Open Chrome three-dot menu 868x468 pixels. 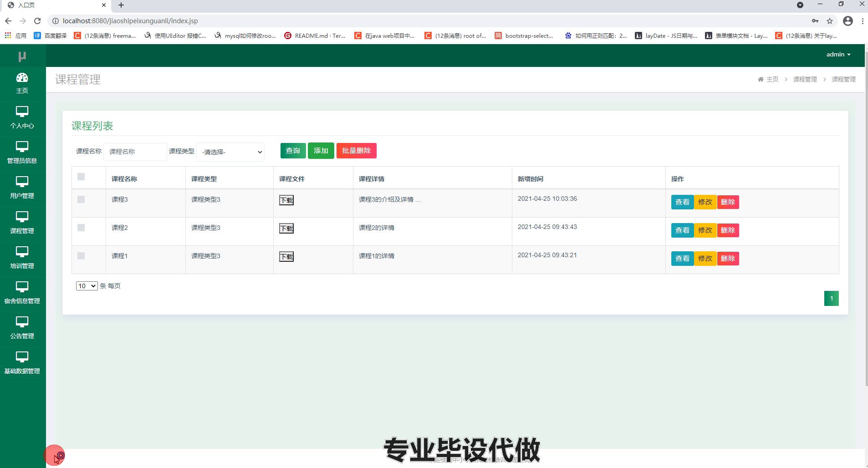tap(863, 21)
